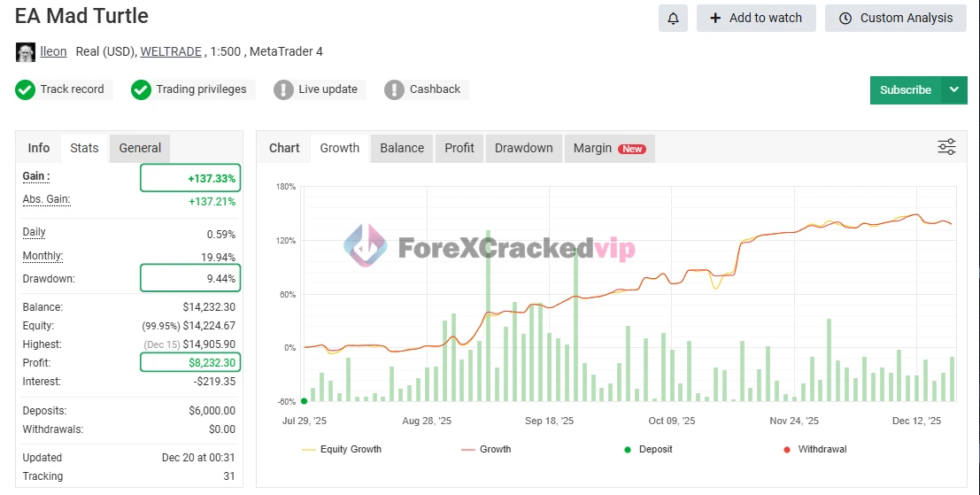Open chart settings sliders icon
980x495 pixels.
[946, 147]
